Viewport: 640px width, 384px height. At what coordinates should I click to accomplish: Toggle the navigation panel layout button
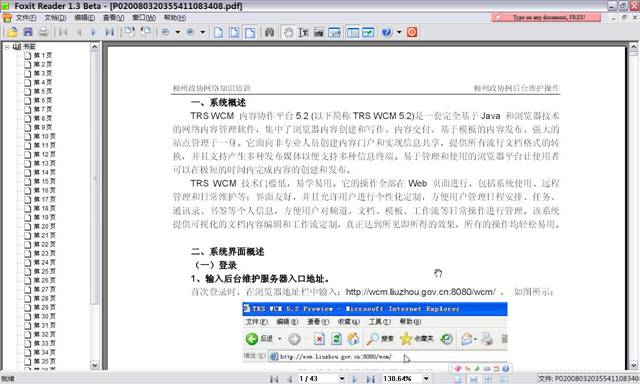pyautogui.click(x=353, y=32)
